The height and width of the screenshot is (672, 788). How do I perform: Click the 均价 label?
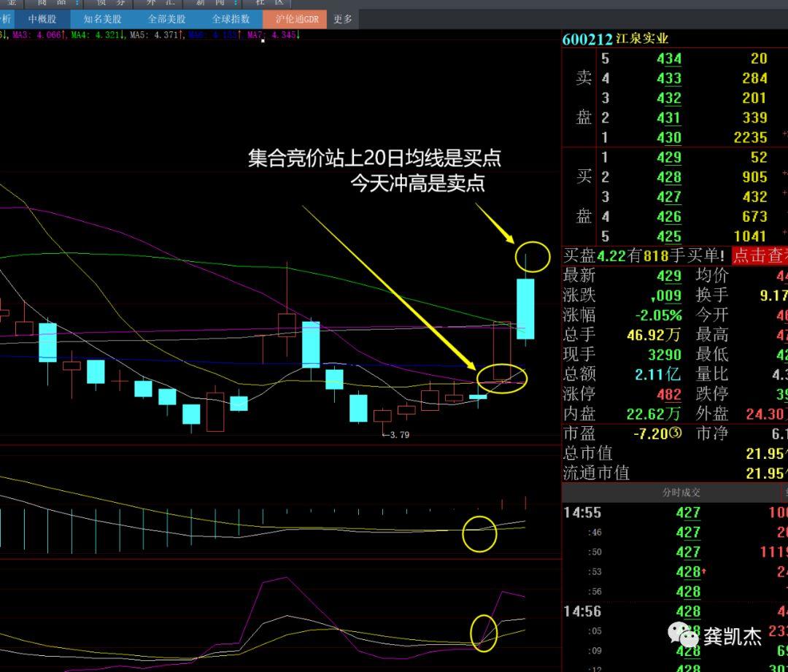712,275
